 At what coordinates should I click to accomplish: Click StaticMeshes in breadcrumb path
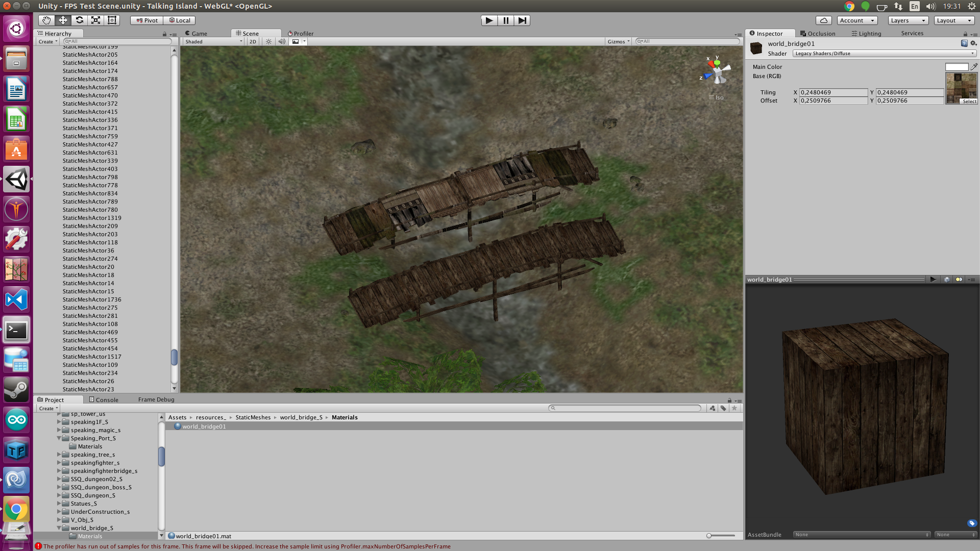point(253,417)
